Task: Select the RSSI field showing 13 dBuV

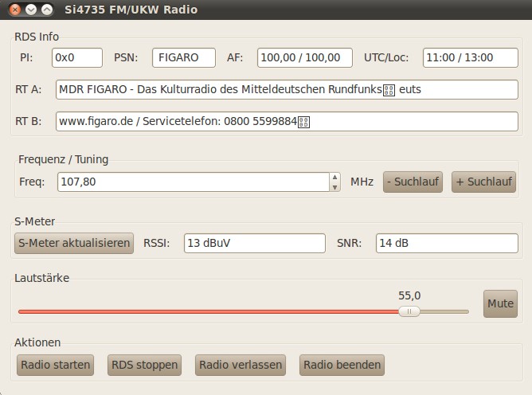Action: coord(254,244)
